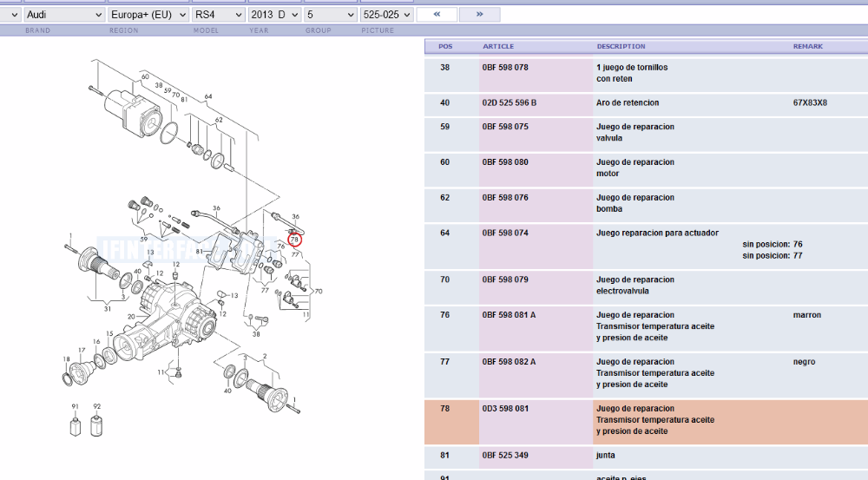Open the Audi brand dropdown
The image size is (868, 480).
click(64, 15)
